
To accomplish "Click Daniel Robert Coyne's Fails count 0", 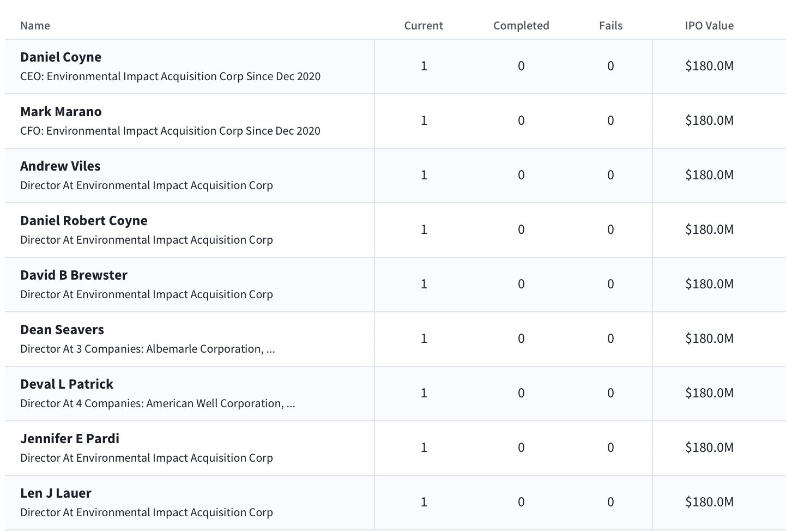I will [610, 229].
